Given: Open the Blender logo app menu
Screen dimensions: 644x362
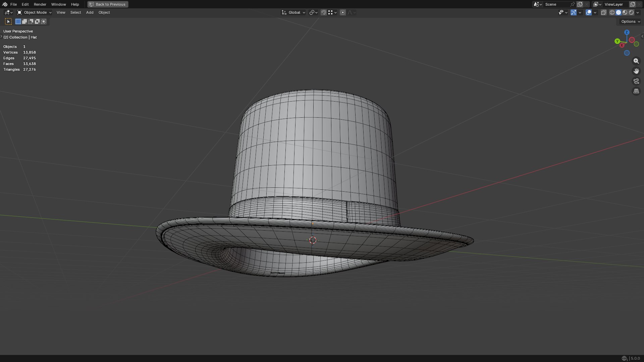Looking at the screenshot, I should point(5,4).
